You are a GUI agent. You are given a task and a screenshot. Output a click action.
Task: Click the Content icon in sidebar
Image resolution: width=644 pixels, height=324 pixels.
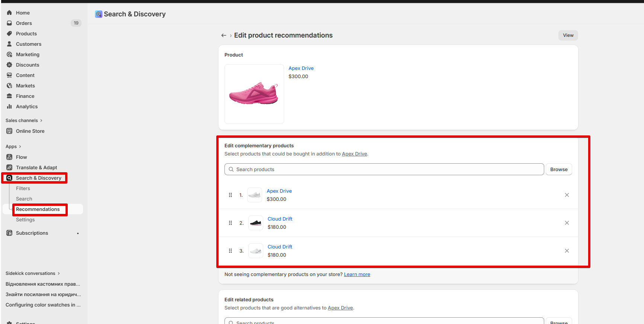9,75
